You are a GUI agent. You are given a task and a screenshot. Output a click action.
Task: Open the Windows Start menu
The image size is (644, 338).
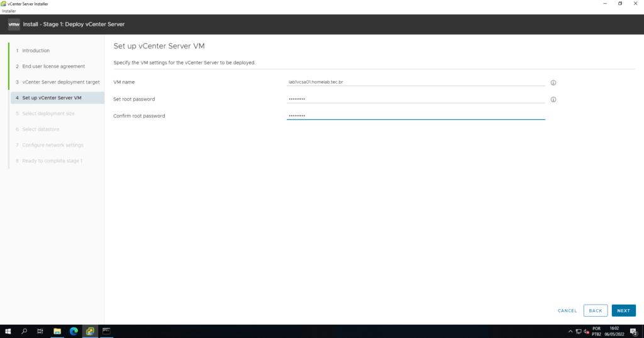(8, 331)
